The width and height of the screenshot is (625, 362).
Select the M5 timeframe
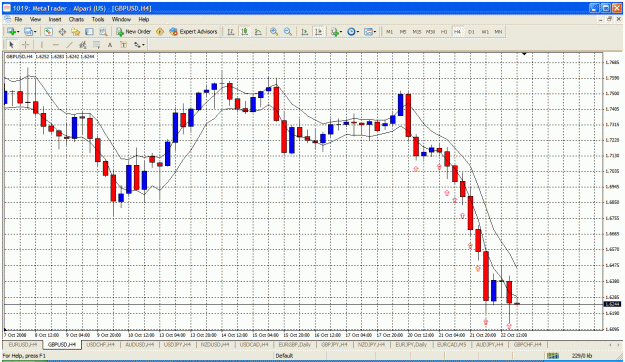(x=403, y=31)
